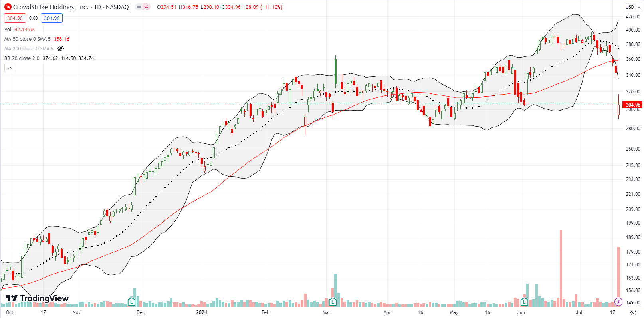The height and width of the screenshot is (318, 644).
Task: Select the MA 50 close indicator legend
Action: click(28, 39)
